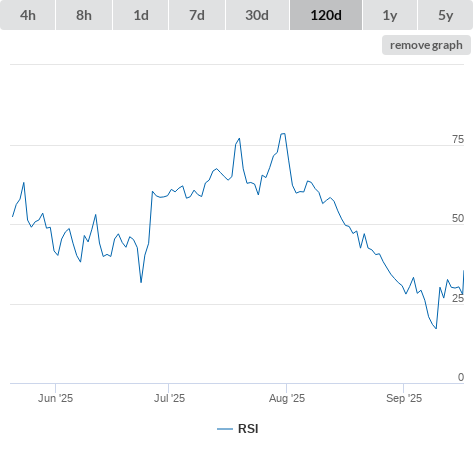
Task: Click the Sep '25 axis marker
Action: pyautogui.click(x=404, y=398)
